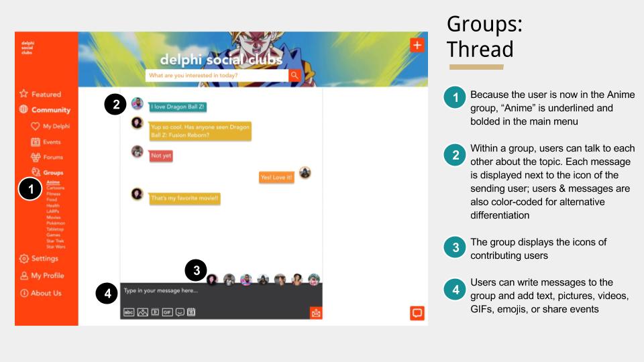Click the add video icon
Viewport: 644px width, 362px height.
pos(155,312)
